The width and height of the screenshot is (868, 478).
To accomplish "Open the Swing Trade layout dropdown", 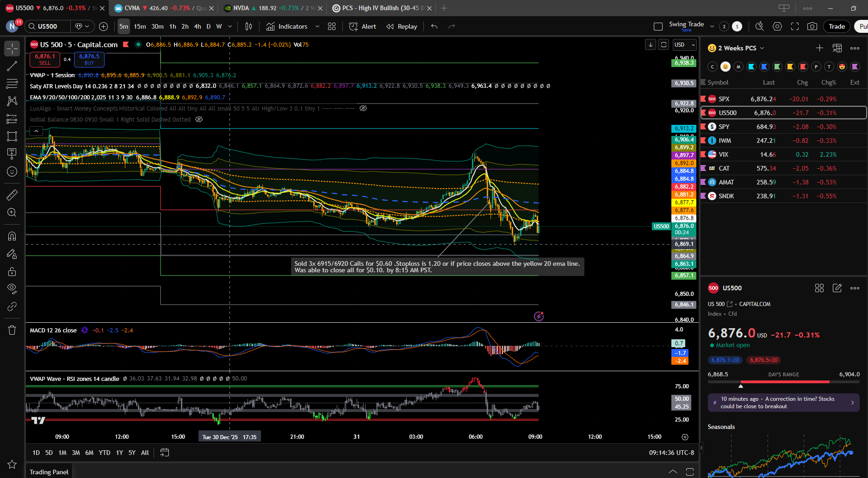I will click(x=712, y=26).
